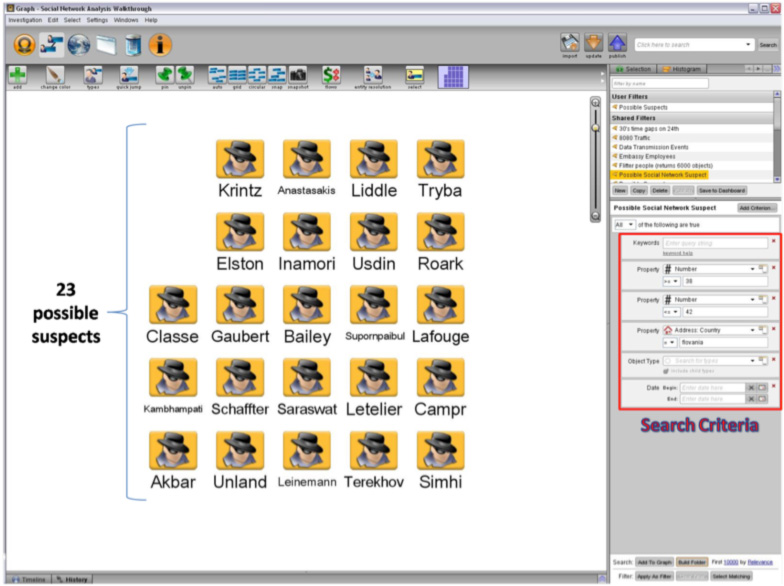The width and height of the screenshot is (784, 586).
Task: Open the types tool
Action: click(x=92, y=75)
